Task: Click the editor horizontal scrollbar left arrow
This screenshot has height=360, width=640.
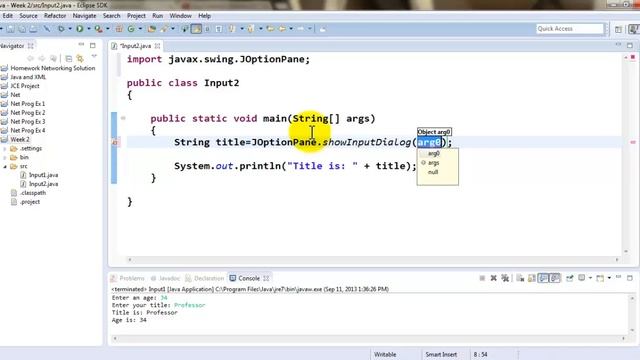Action: tap(130, 260)
